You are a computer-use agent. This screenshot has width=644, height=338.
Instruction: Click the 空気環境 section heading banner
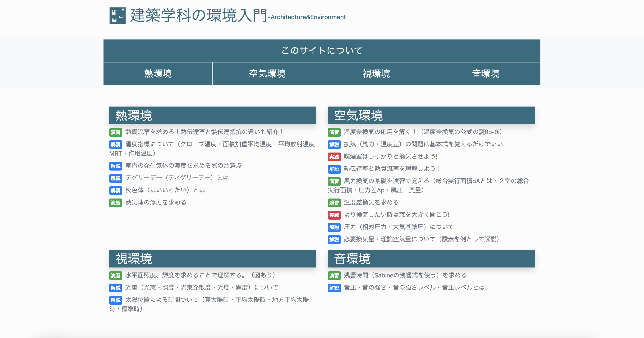click(x=431, y=115)
